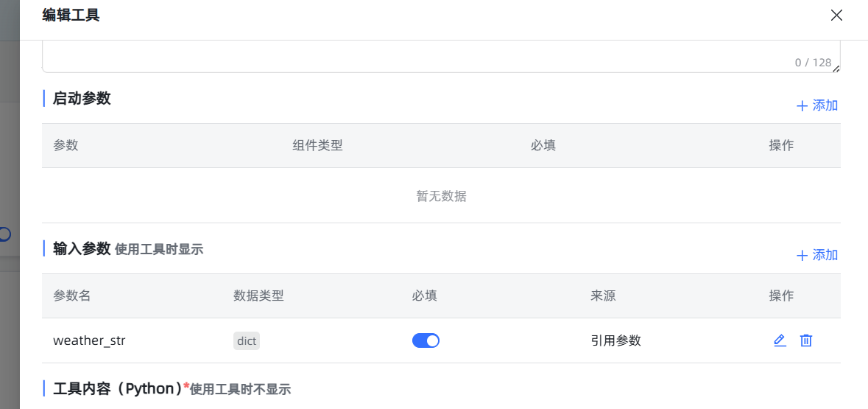
Task: Click the 组件类型 column header
Action: coord(317,145)
